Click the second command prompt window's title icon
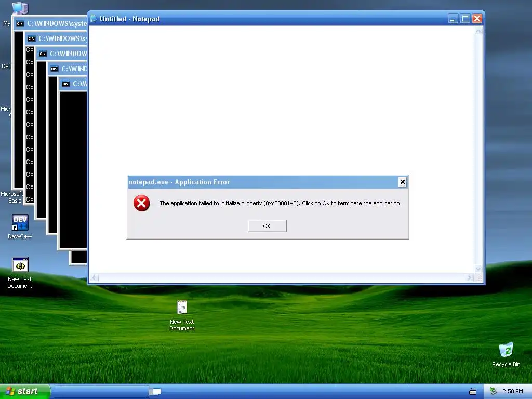 click(x=31, y=38)
